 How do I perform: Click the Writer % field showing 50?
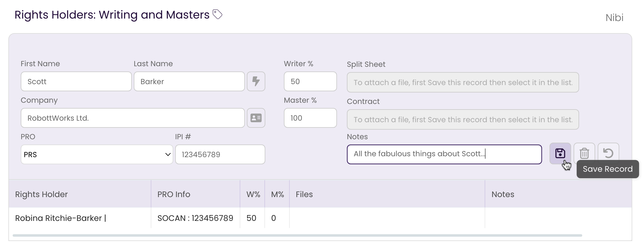coord(310,81)
